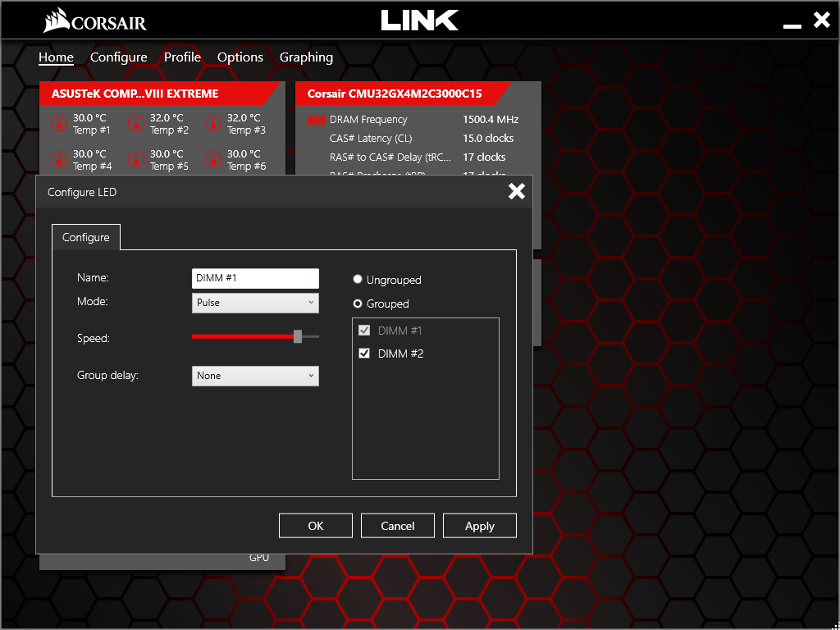Click the RAS# to CAS# Delay label
The width and height of the screenshot is (840, 630).
pos(390,157)
